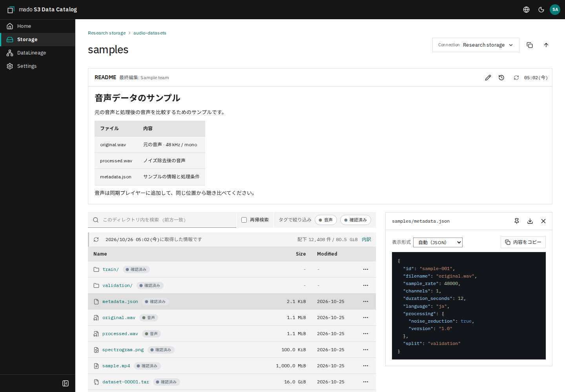Viewport: 565px width, 392px height.
Task: Navigate to Research storage breadcrumb
Action: (x=107, y=33)
